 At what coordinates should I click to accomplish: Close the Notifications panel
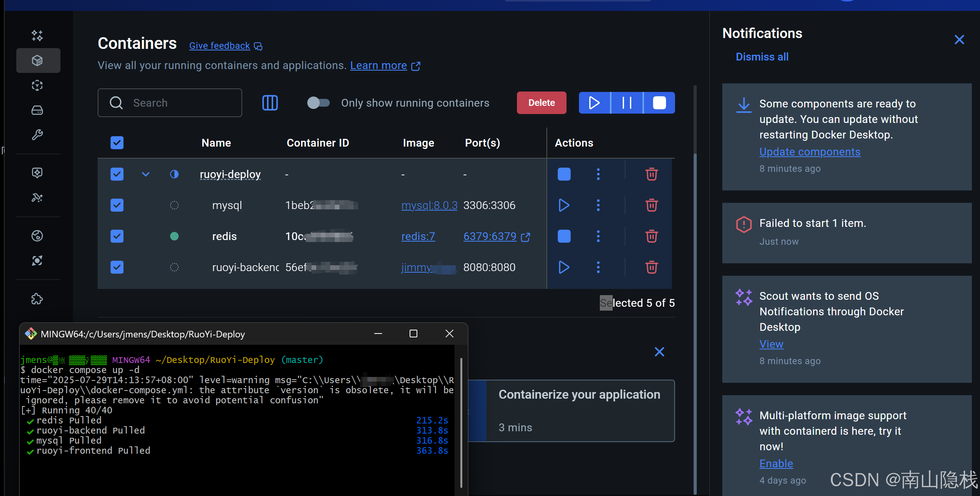959,40
